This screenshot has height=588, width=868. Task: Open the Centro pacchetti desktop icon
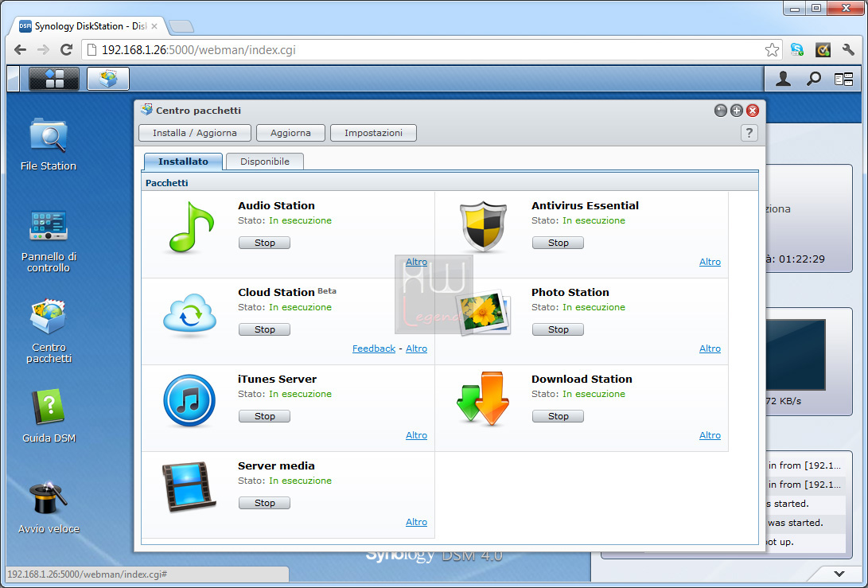click(49, 331)
